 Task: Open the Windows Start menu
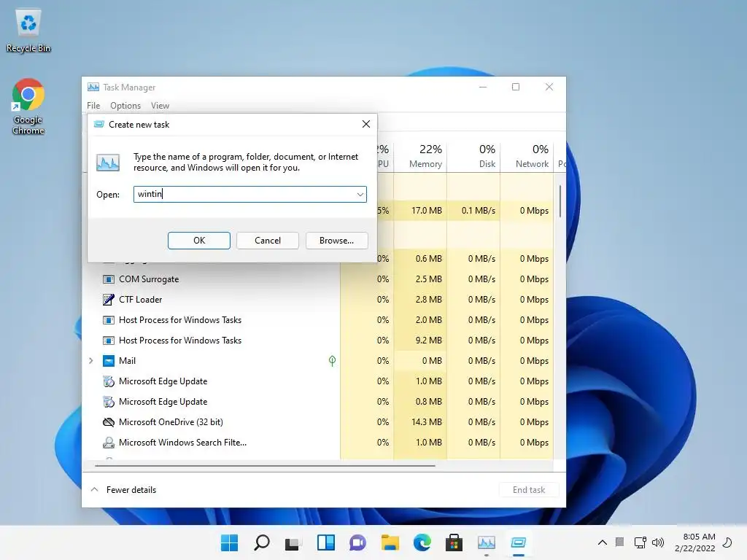[x=229, y=542]
